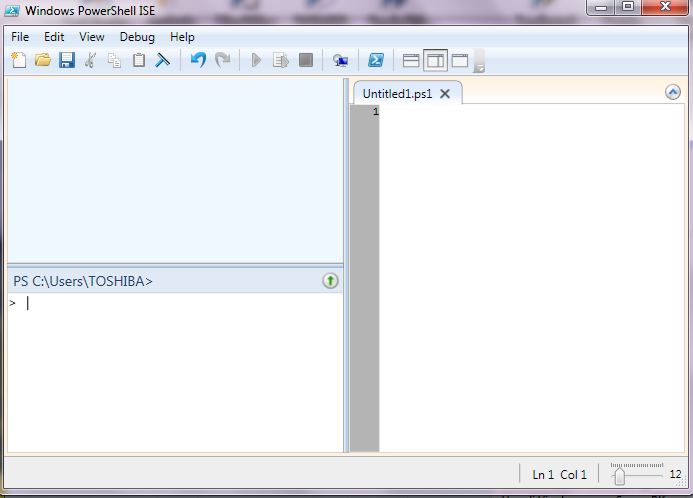Show script pane on top layout
This screenshot has height=498, width=693.
point(411,61)
